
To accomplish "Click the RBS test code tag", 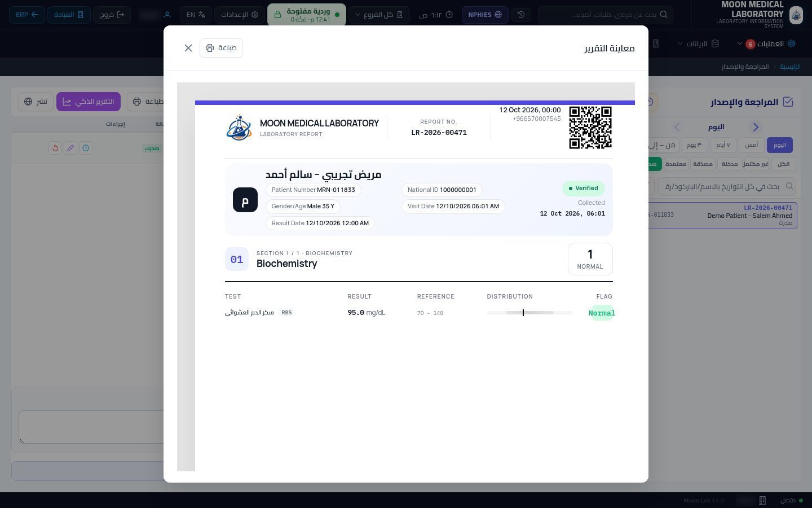I will pyautogui.click(x=286, y=313).
